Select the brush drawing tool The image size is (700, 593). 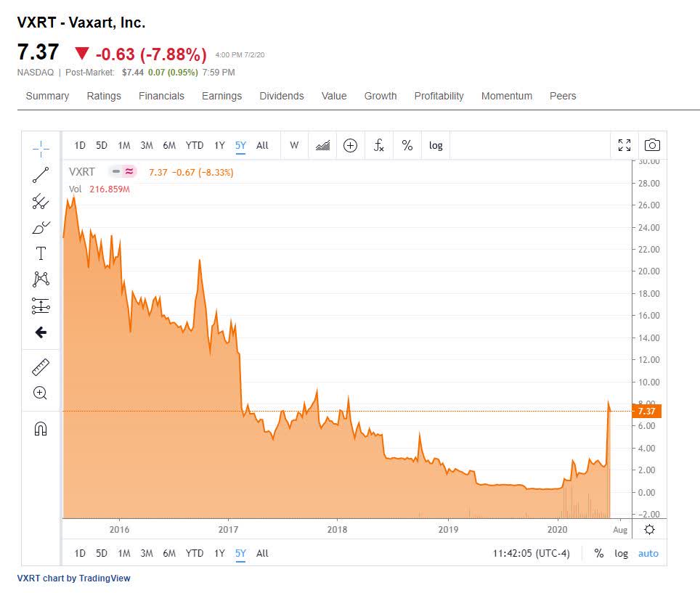click(x=41, y=228)
